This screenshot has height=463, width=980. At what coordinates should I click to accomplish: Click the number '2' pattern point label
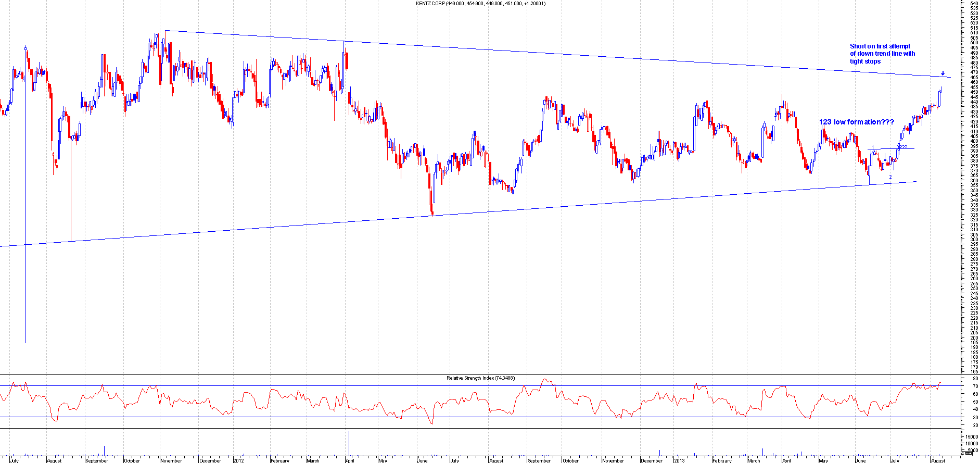[x=890, y=177]
